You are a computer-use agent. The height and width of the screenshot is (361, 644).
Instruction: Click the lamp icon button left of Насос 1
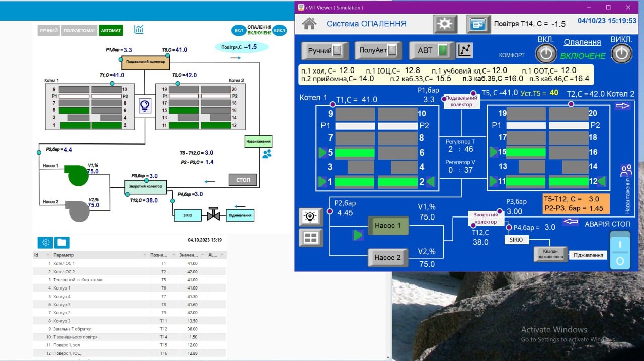coord(311,217)
